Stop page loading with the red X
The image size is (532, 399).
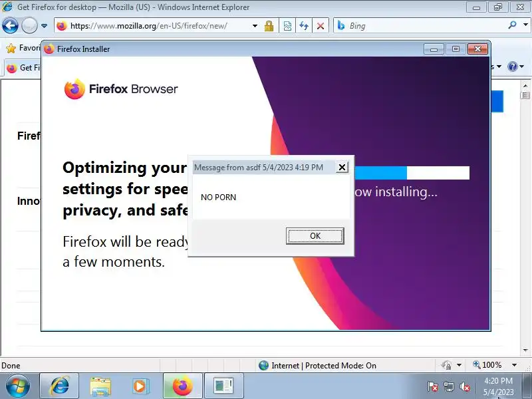(x=321, y=26)
